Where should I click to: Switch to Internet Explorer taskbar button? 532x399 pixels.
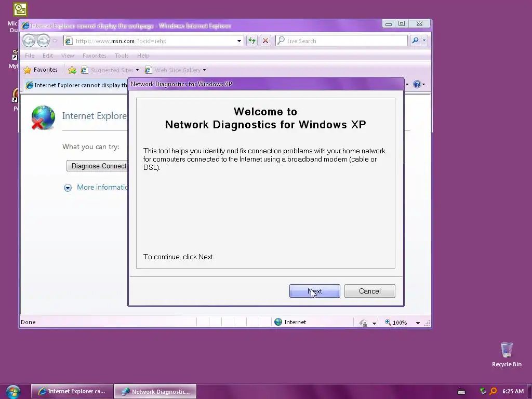pos(72,391)
